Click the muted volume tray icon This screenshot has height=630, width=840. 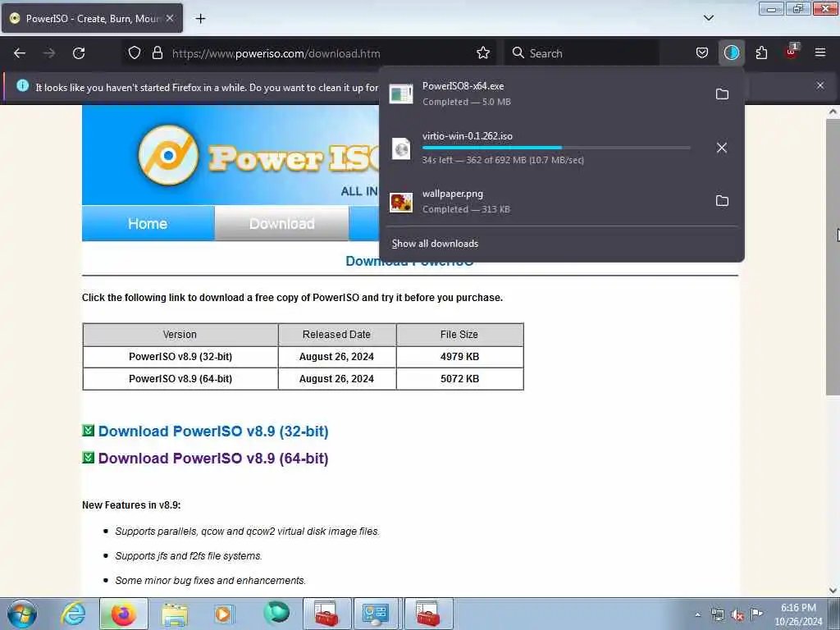(737, 615)
